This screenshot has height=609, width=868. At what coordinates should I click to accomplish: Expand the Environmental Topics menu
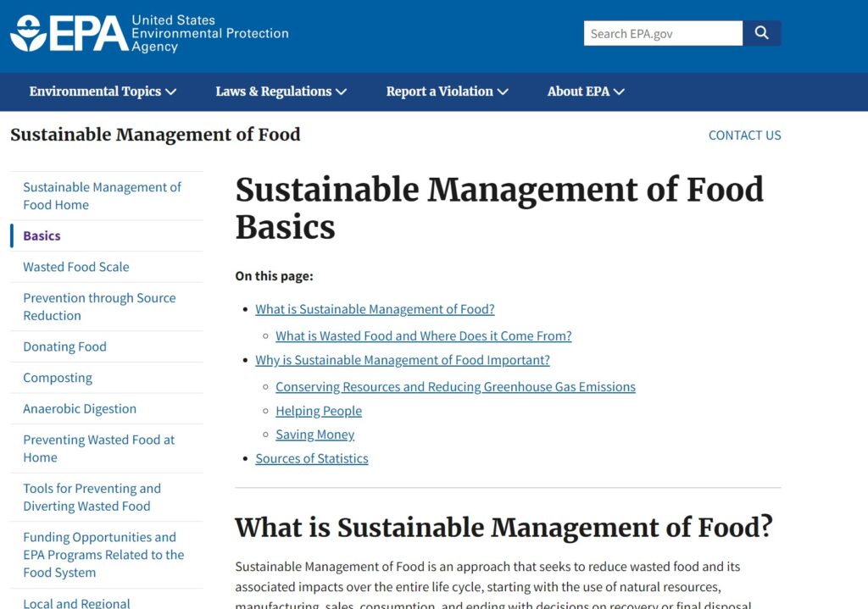[103, 91]
